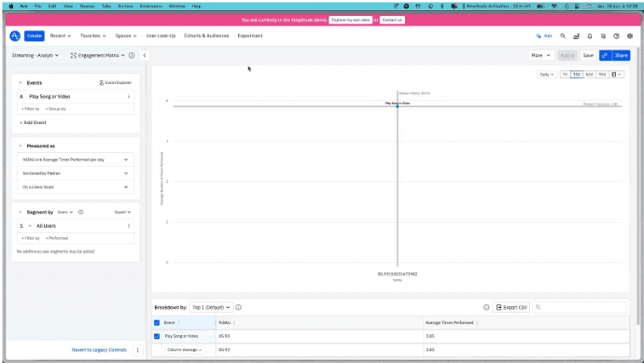The width and height of the screenshot is (644, 363).
Task: Open the Amplitude logo home icon
Action: click(15, 36)
